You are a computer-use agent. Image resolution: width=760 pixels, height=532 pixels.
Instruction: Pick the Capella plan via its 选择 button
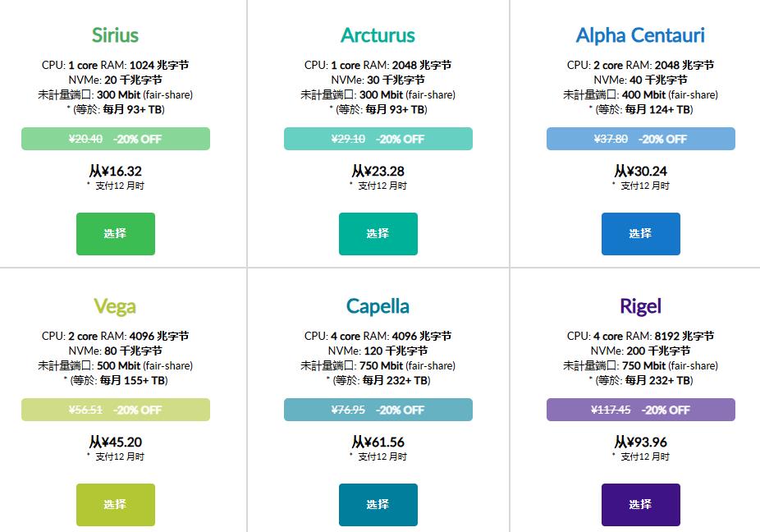click(378, 505)
